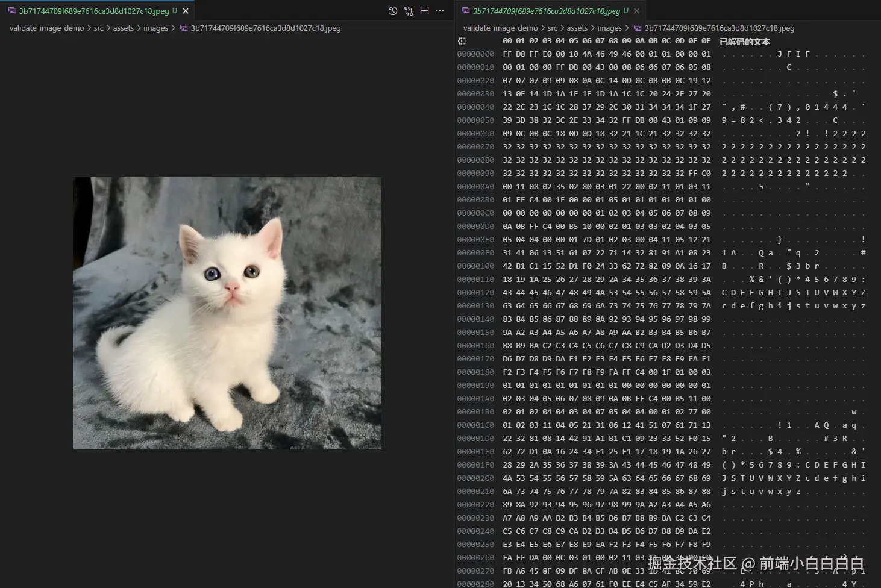Click decoded letter I in row 00000000
This screenshot has height=588, width=881.
[x=798, y=54]
